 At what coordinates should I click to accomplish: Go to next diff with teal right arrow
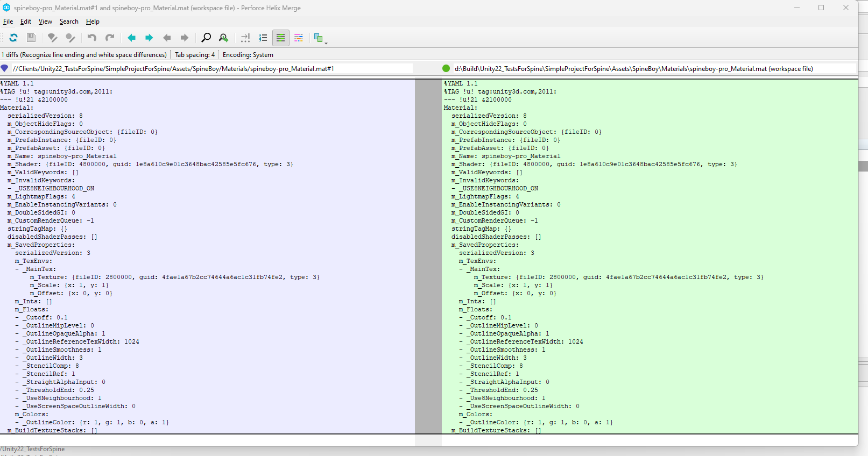point(149,38)
